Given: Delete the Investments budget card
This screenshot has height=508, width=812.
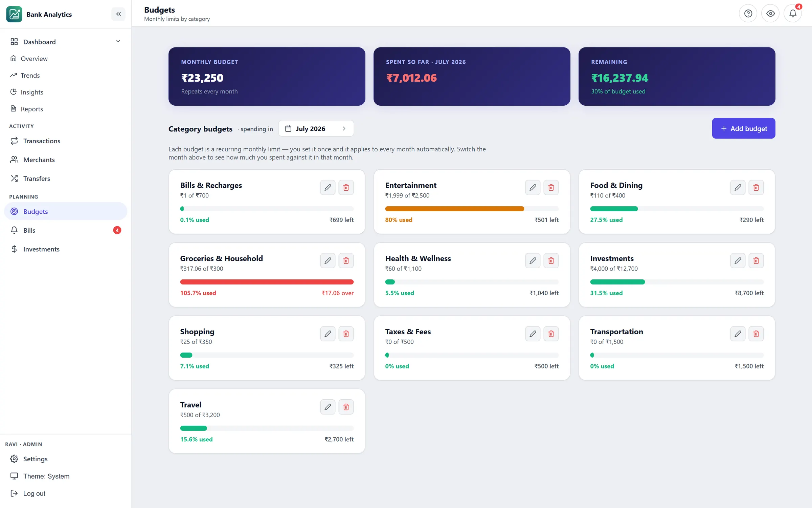Looking at the screenshot, I should [x=756, y=260].
